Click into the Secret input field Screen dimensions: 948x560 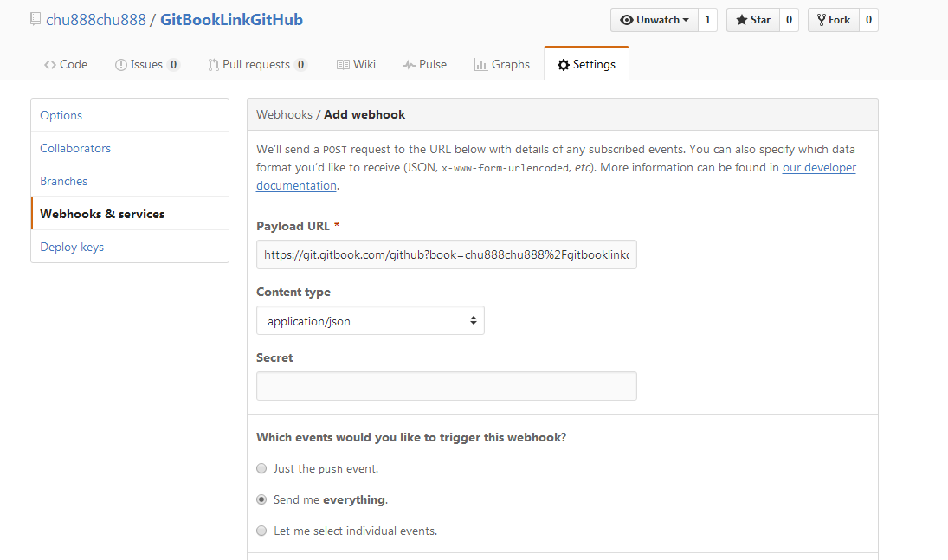(446, 386)
